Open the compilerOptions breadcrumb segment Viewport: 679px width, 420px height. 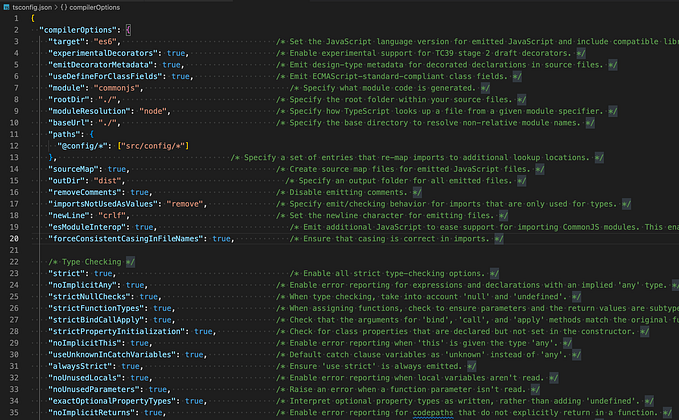tap(94, 7)
